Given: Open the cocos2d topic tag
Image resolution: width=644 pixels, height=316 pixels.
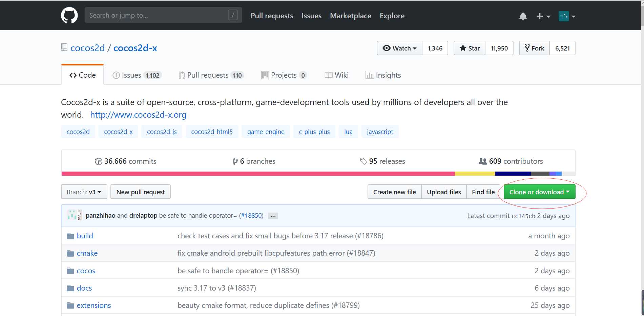Looking at the screenshot, I should tap(78, 132).
